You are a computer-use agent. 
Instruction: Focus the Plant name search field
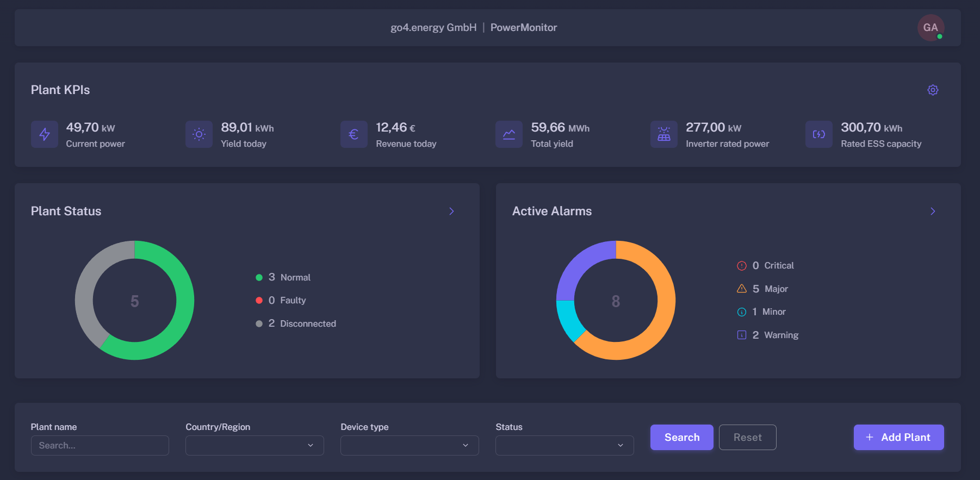point(100,445)
